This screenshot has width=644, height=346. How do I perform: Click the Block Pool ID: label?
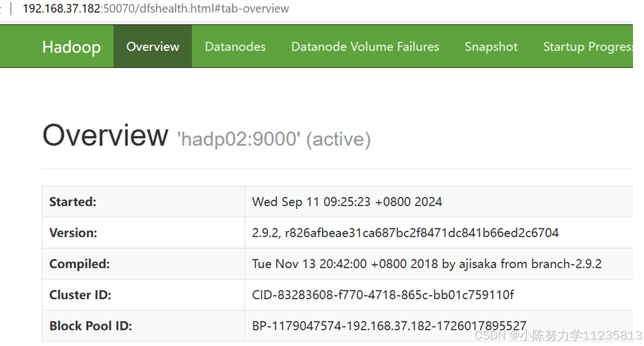click(x=91, y=326)
